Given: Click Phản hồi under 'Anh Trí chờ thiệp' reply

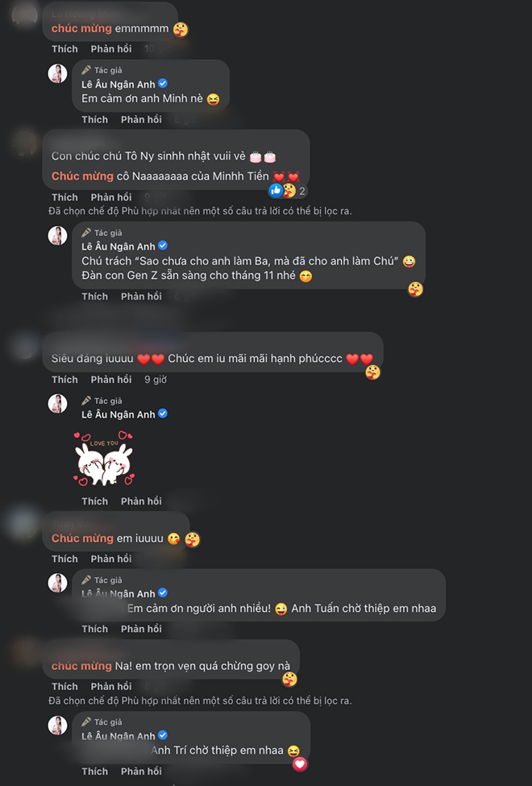Looking at the screenshot, I should tap(141, 771).
